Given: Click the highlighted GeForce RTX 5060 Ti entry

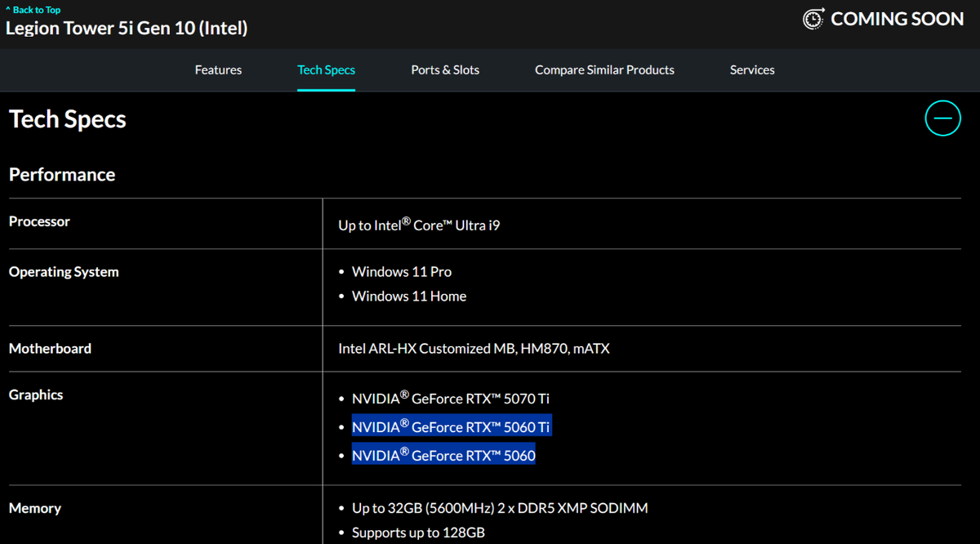Looking at the screenshot, I should point(452,426).
